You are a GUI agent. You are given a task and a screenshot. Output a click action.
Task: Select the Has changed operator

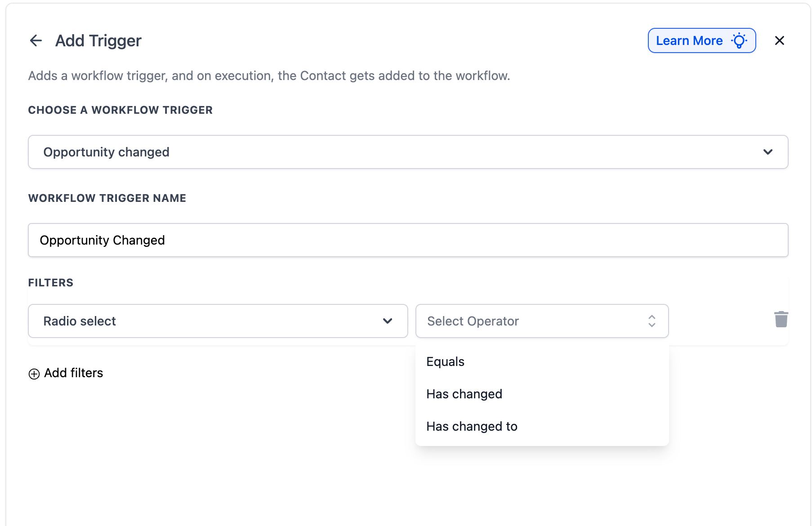(x=464, y=394)
